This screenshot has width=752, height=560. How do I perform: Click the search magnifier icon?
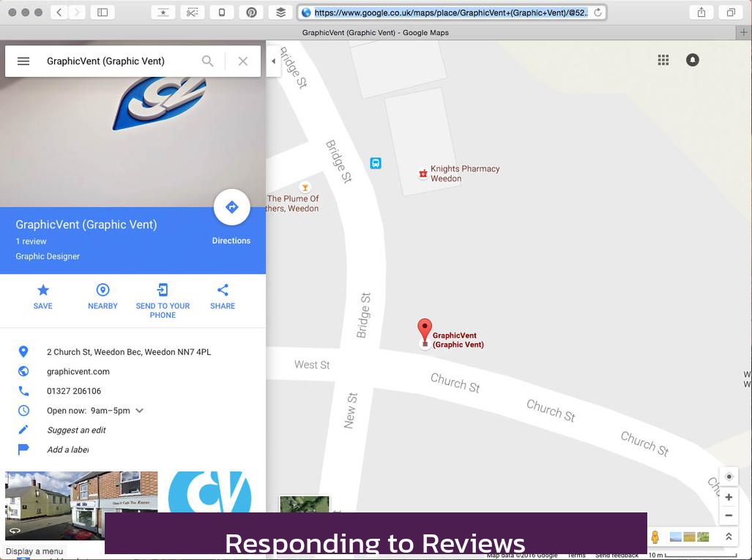(x=208, y=61)
